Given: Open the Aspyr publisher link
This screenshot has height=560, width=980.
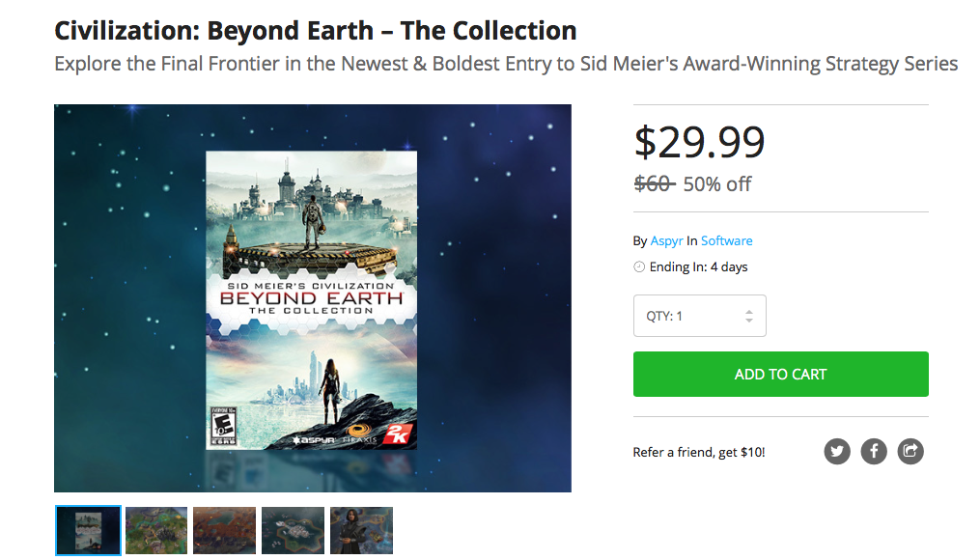Looking at the screenshot, I should pyautogui.click(x=666, y=241).
